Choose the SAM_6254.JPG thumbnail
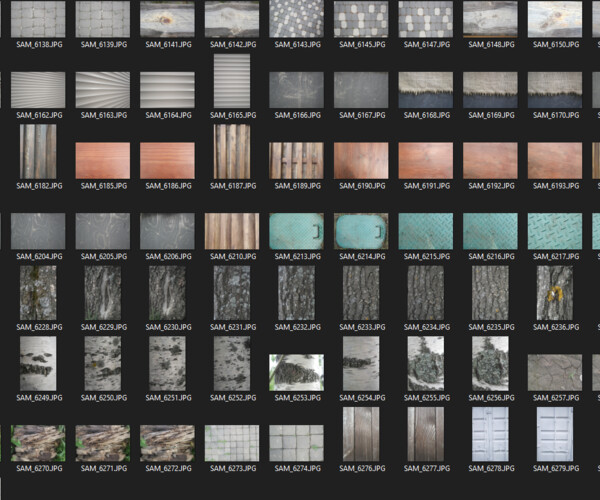Image resolution: width=600 pixels, height=500 pixels. point(361,363)
